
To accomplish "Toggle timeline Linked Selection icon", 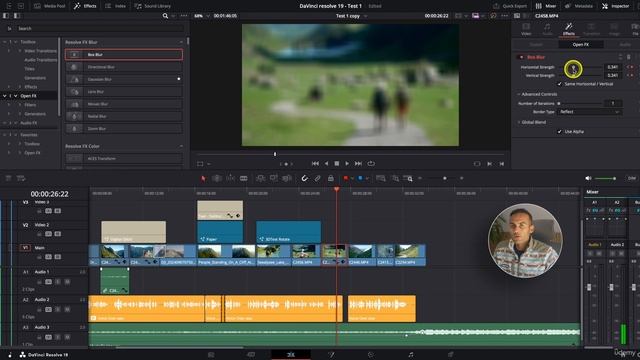I will point(317,178).
